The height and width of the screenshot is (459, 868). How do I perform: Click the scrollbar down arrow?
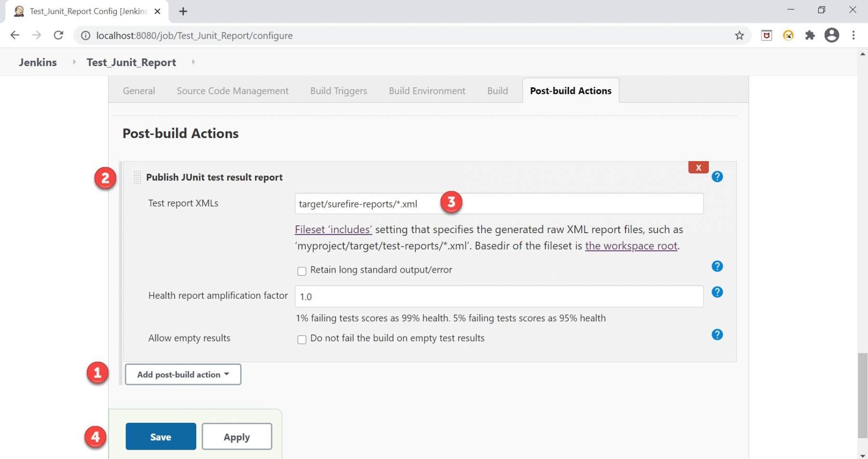[x=863, y=455]
